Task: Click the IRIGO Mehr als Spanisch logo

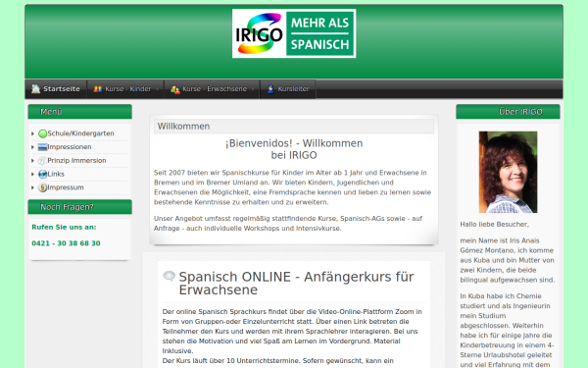Action: tap(294, 33)
